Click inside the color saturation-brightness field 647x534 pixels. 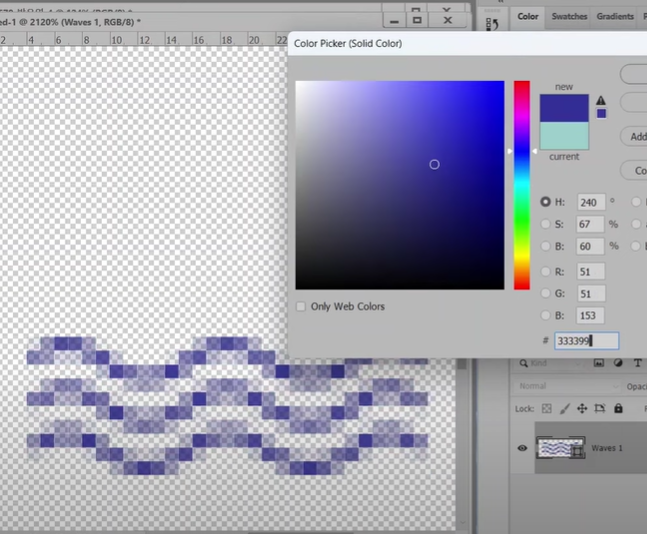[x=399, y=185]
